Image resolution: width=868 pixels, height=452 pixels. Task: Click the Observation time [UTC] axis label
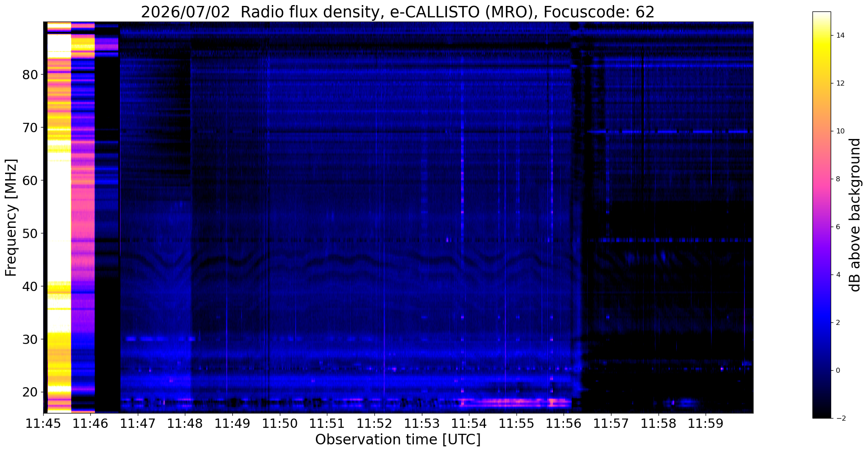pos(398,440)
